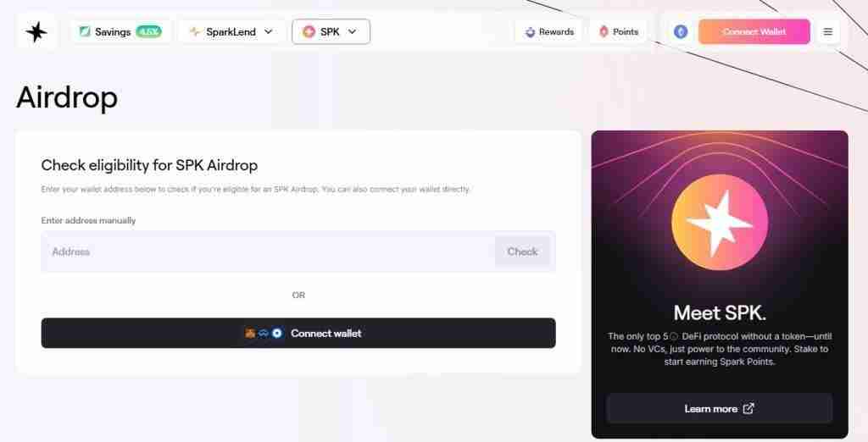Click the Check button
The width and height of the screenshot is (868, 442).
pyautogui.click(x=522, y=251)
